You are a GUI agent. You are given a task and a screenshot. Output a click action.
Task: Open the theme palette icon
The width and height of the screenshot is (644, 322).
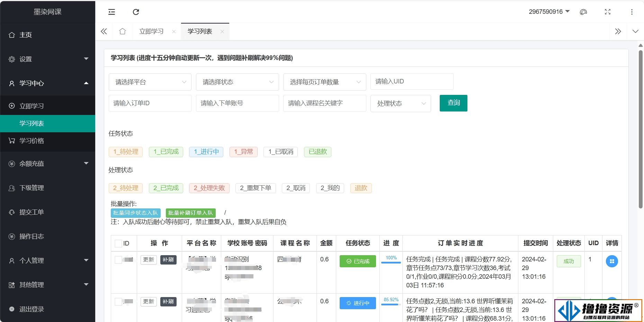(x=583, y=12)
